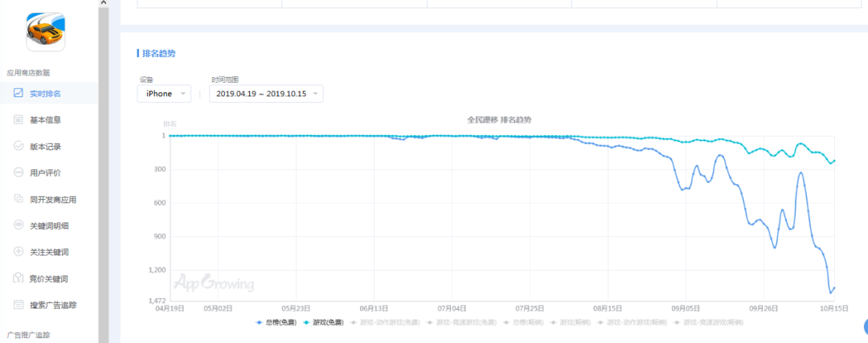Click the sidebar scrollbar up arrow
This screenshot has width=868, height=343.
[x=104, y=3]
